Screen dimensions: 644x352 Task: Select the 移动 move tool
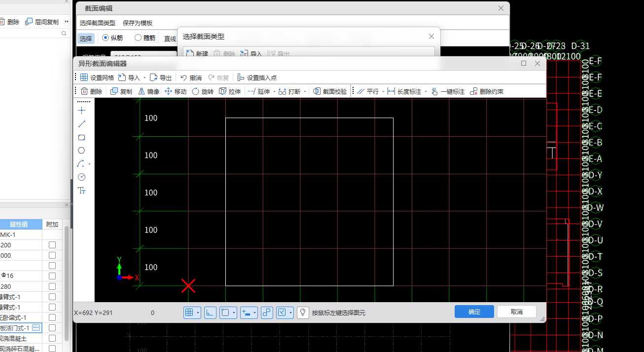pyautogui.click(x=176, y=91)
